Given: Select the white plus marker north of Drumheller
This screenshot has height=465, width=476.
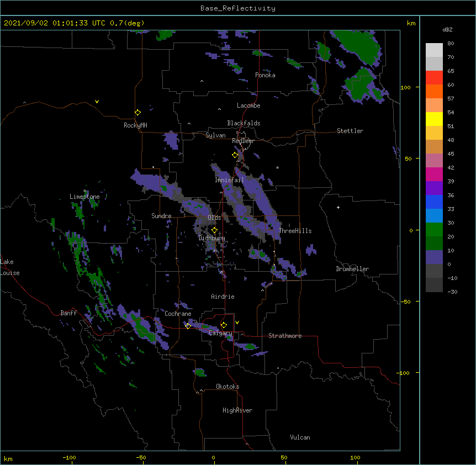Looking at the screenshot, I should pyautogui.click(x=338, y=207).
